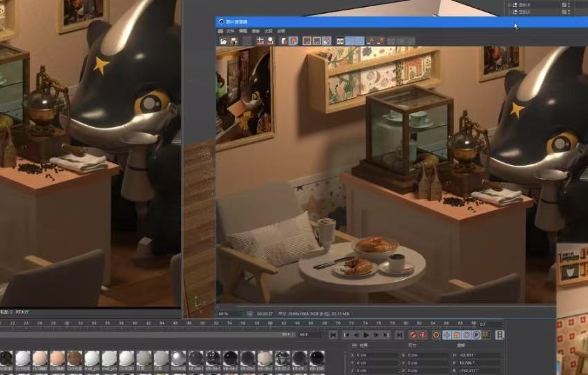Click the rotation P 10.786 field

click(480, 363)
